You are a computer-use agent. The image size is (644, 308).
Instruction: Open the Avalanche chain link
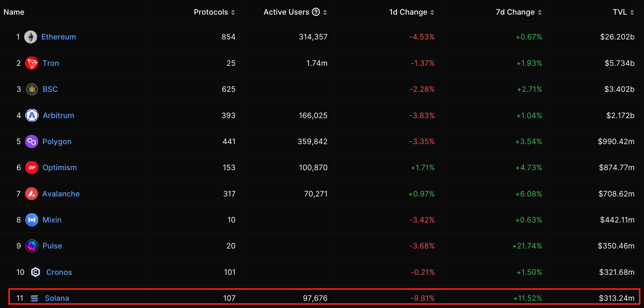coord(61,194)
